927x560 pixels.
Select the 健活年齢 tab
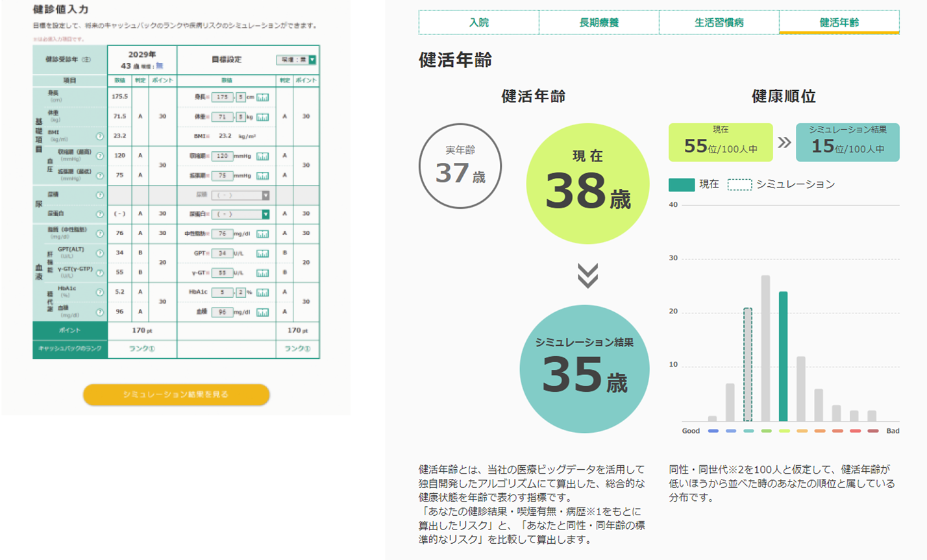pyautogui.click(x=839, y=22)
